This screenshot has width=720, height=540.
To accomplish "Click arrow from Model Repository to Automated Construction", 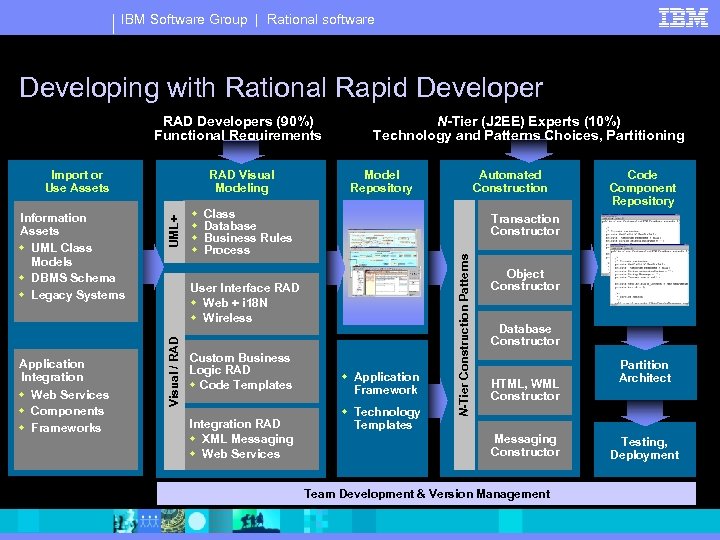I will click(438, 267).
